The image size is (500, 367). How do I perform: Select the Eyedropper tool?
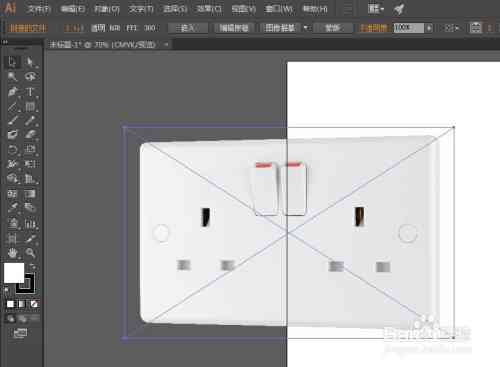click(12, 208)
